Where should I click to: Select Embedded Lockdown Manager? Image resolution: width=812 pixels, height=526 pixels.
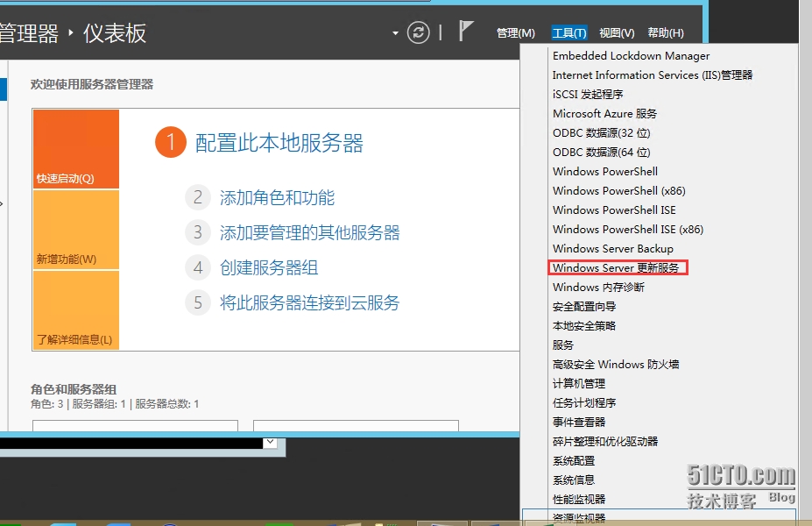coord(631,56)
